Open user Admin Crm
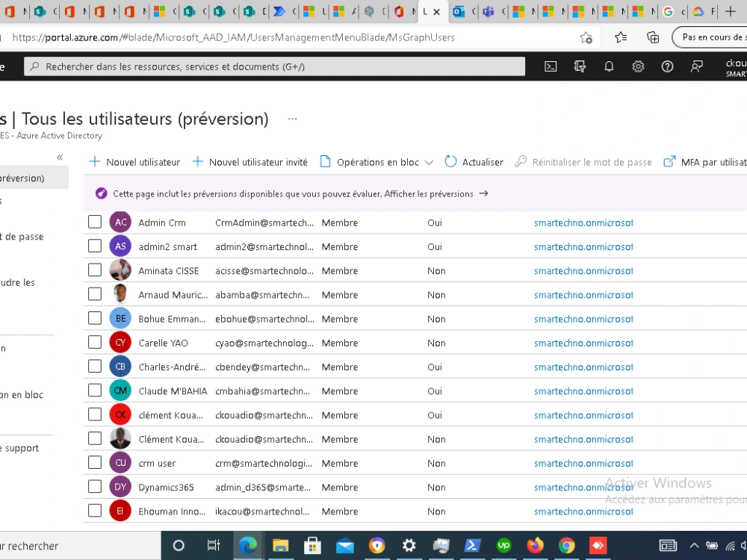 (162, 223)
